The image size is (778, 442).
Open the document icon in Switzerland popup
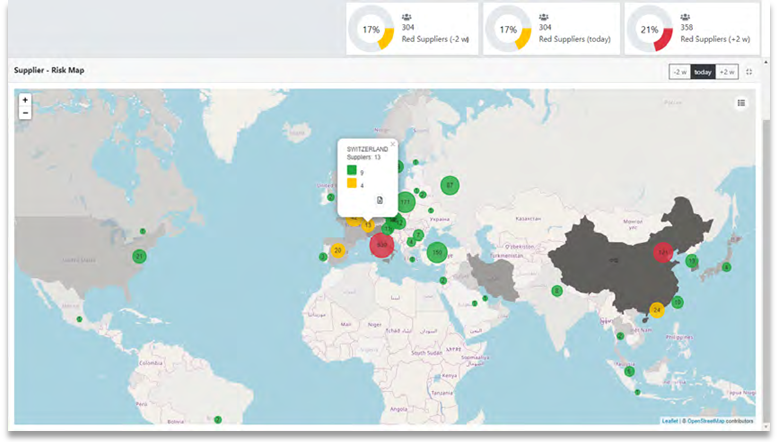379,200
